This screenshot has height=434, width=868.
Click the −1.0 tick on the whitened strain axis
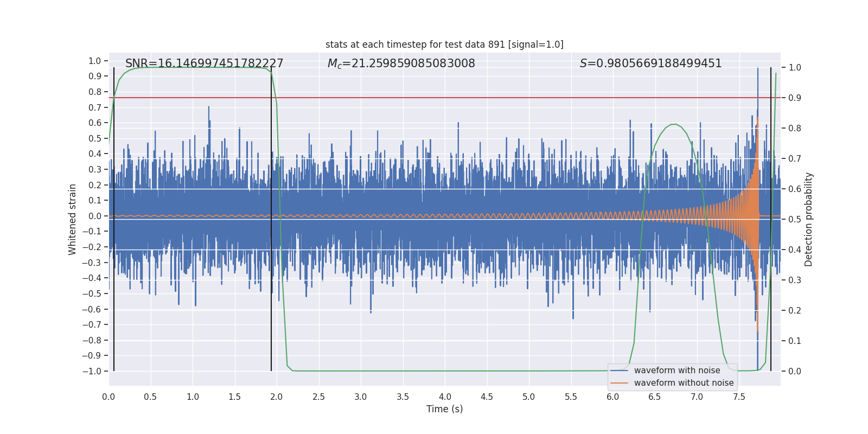92,371
